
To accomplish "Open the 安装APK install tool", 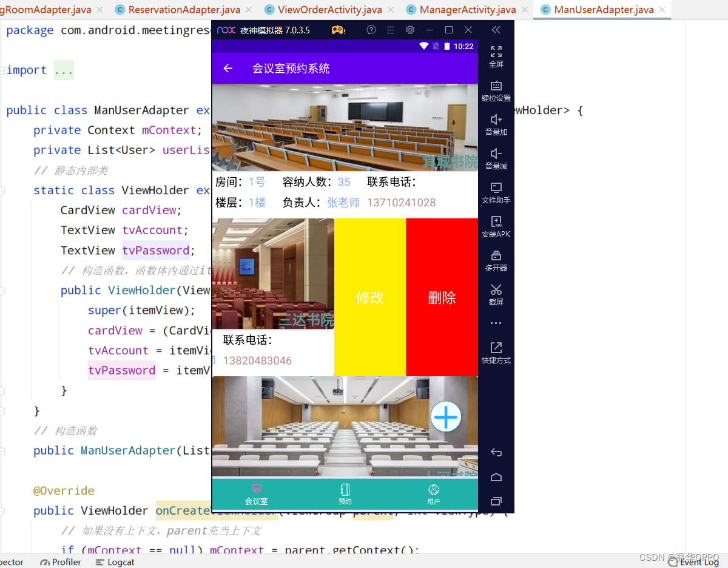I will 496,228.
